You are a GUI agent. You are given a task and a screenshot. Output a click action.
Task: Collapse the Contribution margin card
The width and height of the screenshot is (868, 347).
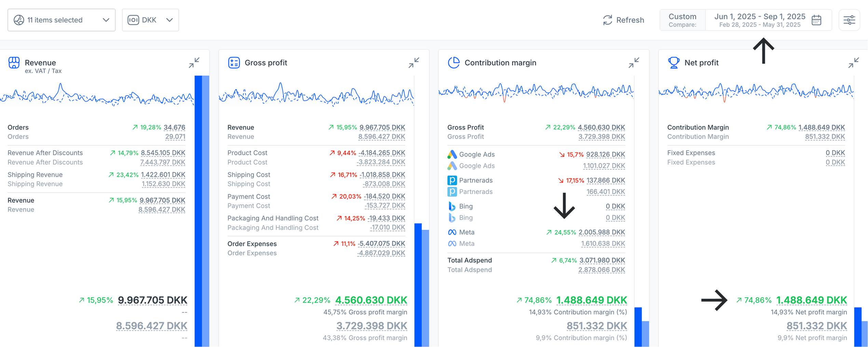pos(634,63)
